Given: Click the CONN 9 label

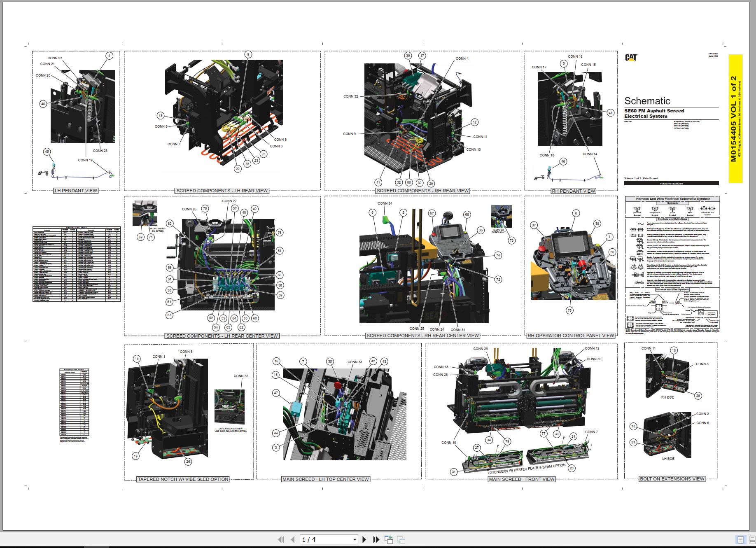Looking at the screenshot, I should [x=349, y=134].
